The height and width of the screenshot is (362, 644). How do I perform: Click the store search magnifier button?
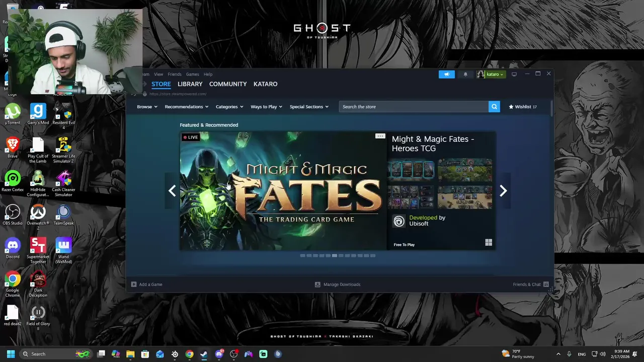494,107
